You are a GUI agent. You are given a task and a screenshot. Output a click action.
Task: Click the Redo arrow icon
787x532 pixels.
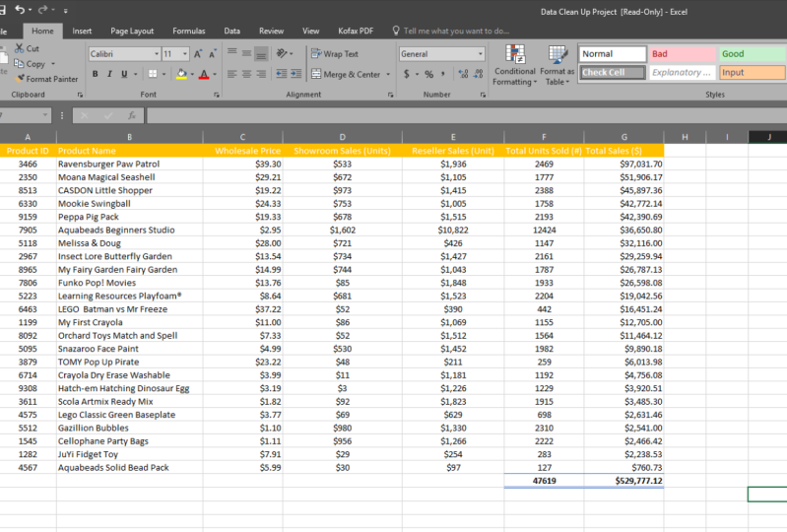point(42,10)
